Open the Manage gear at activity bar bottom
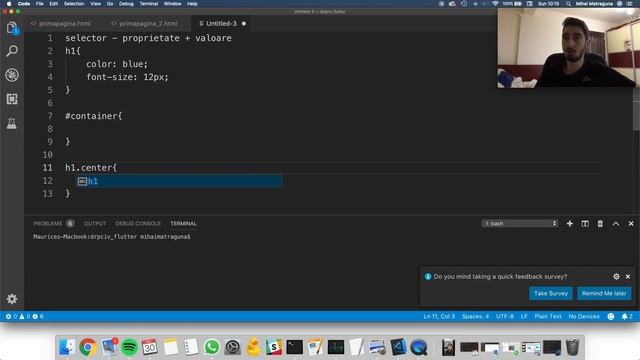The height and width of the screenshot is (360, 640). [x=12, y=299]
